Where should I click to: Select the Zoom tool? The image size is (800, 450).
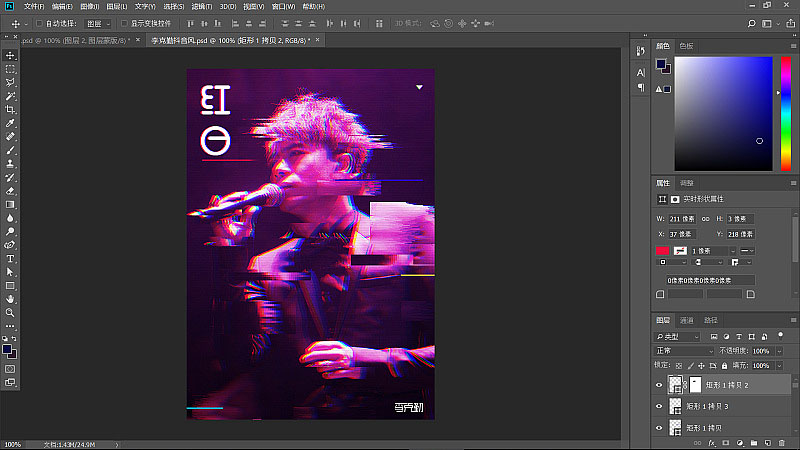point(10,313)
